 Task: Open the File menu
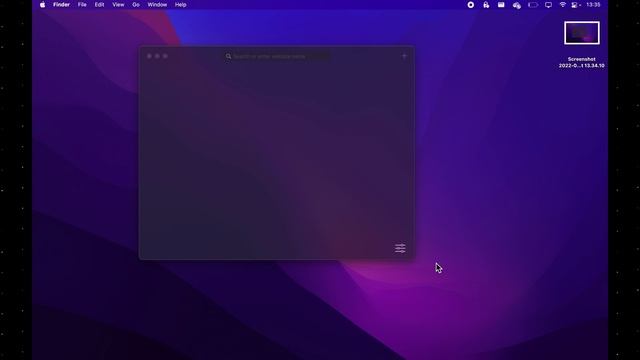tap(82, 5)
